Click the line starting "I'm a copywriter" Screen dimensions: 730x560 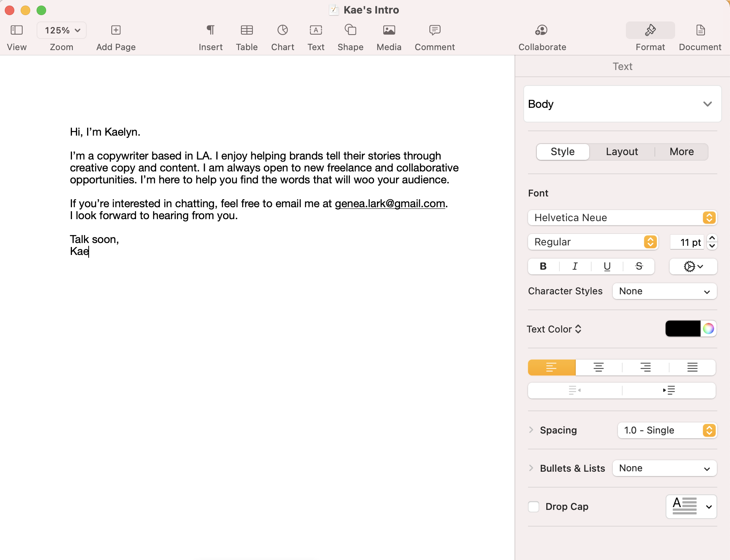point(256,156)
